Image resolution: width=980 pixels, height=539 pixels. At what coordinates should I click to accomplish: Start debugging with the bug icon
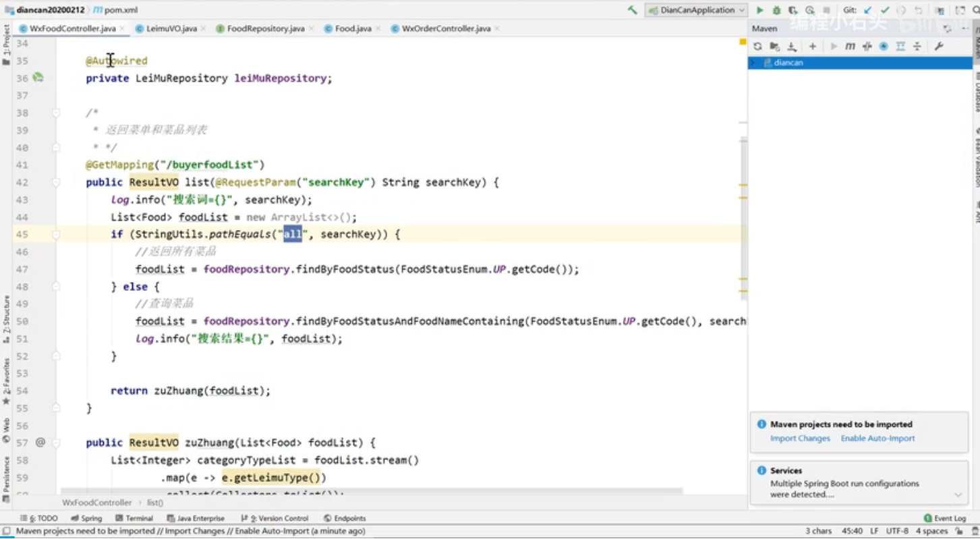tap(776, 10)
